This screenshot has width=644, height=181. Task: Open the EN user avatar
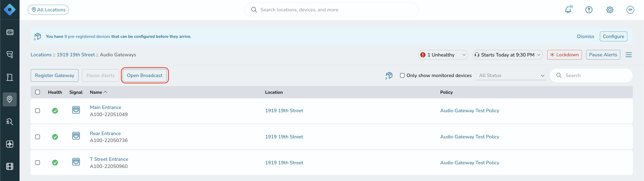point(630,10)
